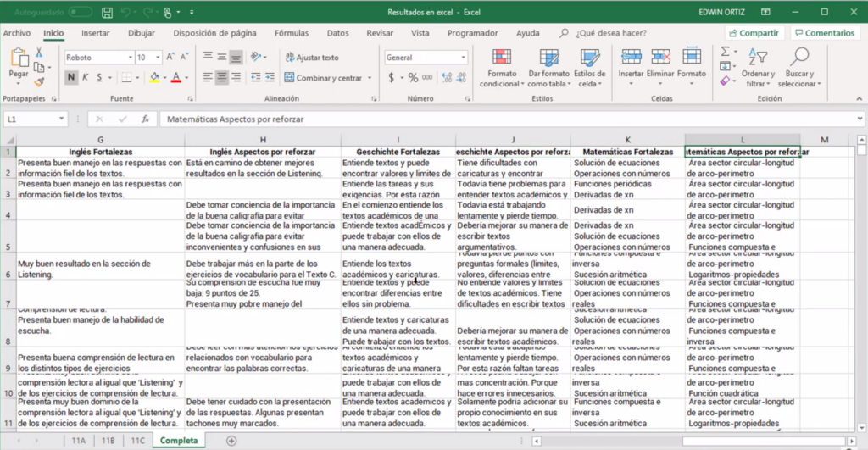Open the 11A sheet tab
The width and height of the screenshot is (868, 450).
[79, 441]
